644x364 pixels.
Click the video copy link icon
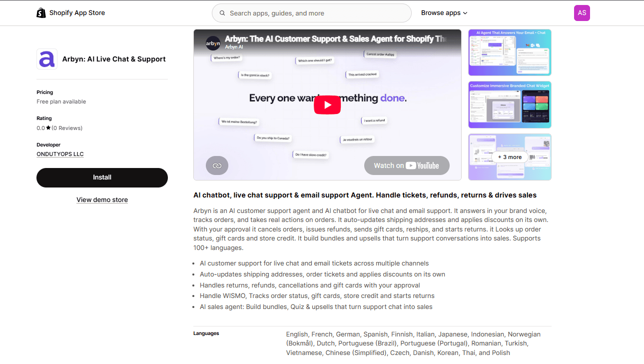217,165
